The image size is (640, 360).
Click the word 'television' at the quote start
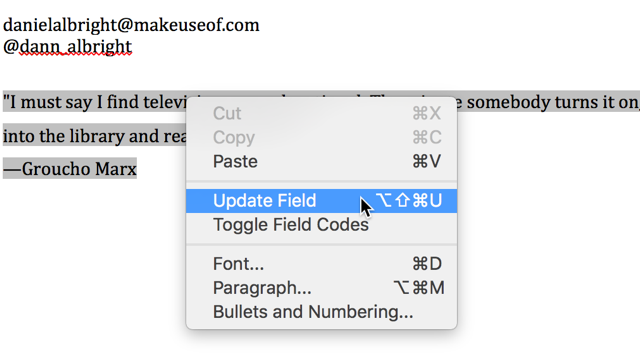point(164,102)
